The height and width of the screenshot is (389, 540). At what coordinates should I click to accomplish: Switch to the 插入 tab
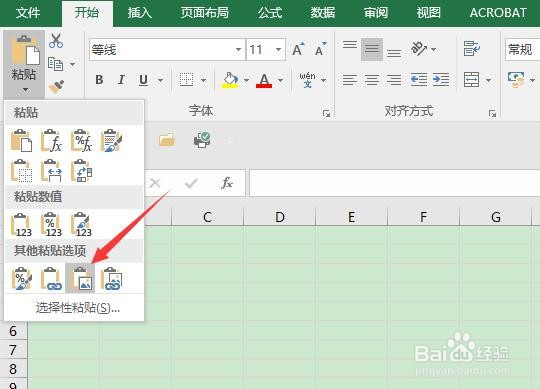coord(139,13)
